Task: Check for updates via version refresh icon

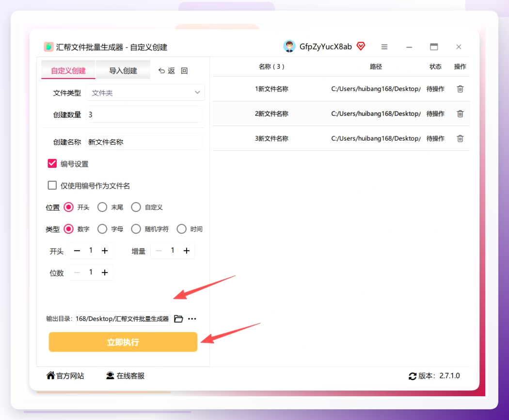Action: (x=412, y=376)
